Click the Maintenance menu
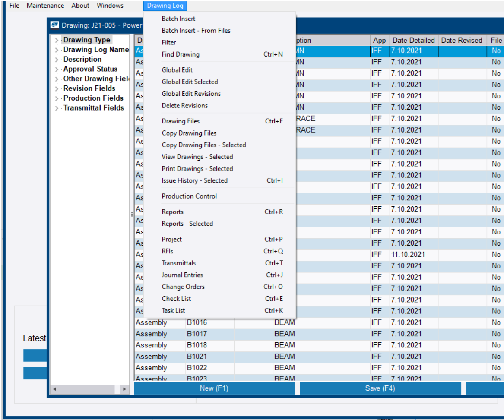 (x=45, y=6)
